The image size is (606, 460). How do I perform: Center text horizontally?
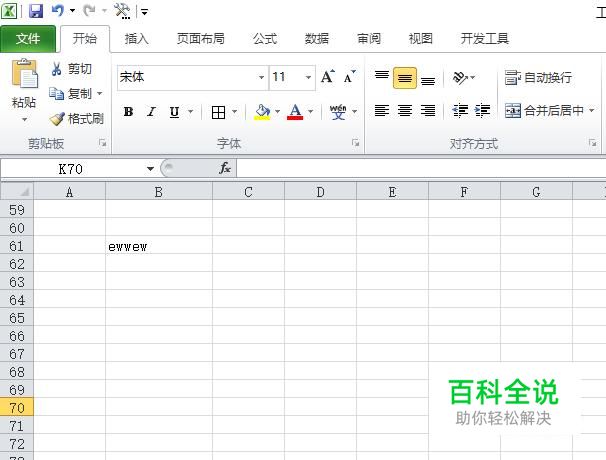pos(405,111)
